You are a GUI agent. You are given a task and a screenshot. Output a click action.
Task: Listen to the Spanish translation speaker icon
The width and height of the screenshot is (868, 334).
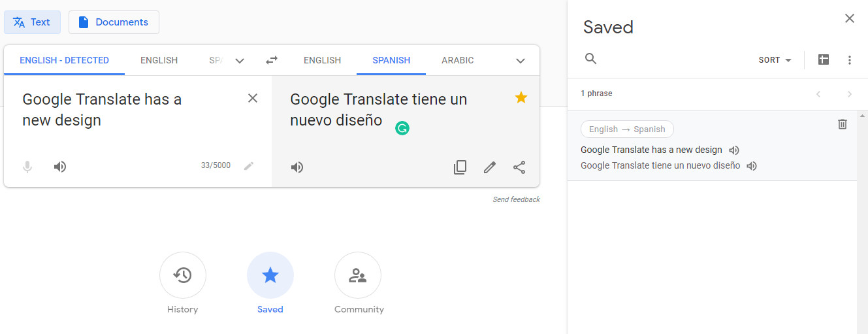point(297,167)
